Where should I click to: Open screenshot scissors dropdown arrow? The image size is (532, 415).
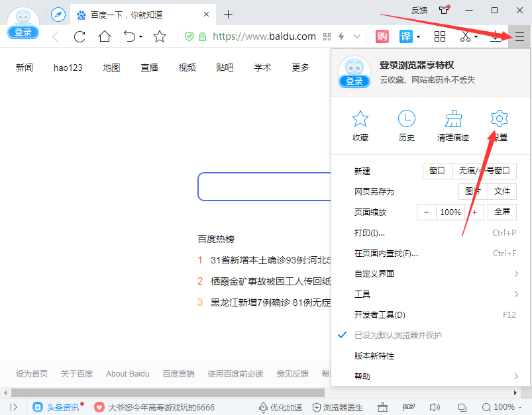[x=476, y=36]
